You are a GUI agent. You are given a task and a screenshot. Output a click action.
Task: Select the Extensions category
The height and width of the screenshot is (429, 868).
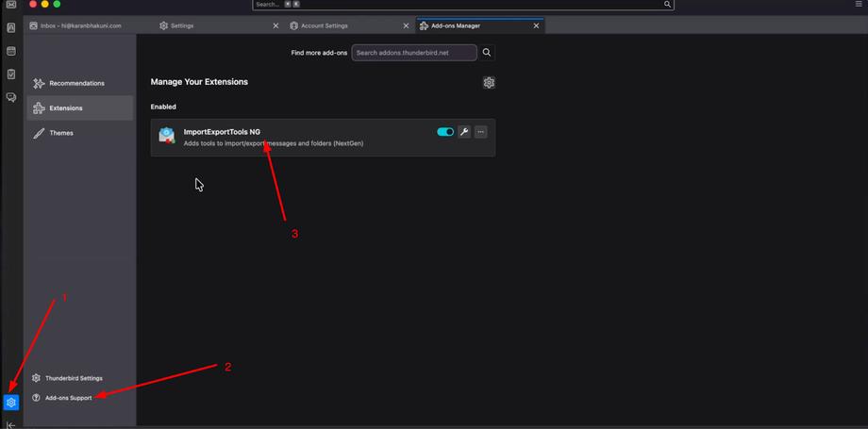click(x=79, y=107)
